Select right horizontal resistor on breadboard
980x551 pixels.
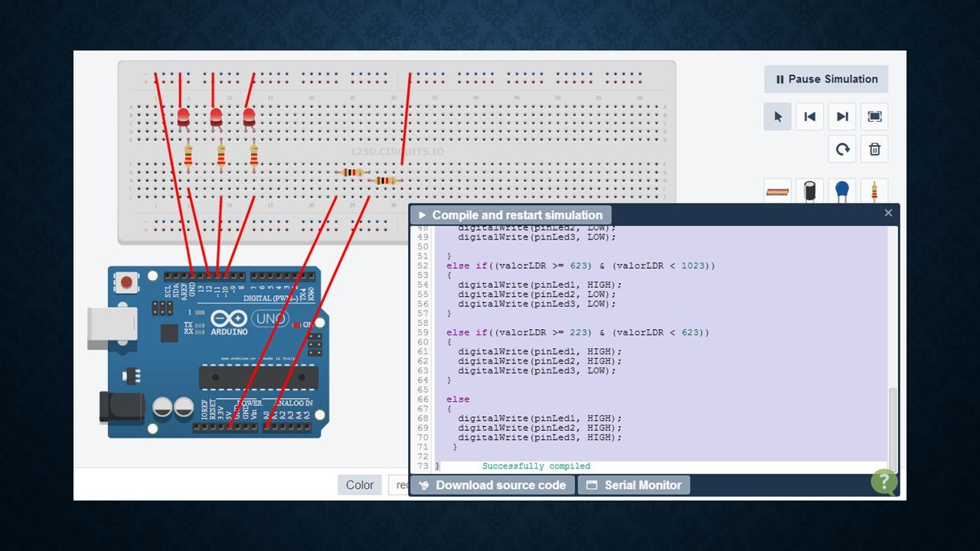(x=384, y=181)
